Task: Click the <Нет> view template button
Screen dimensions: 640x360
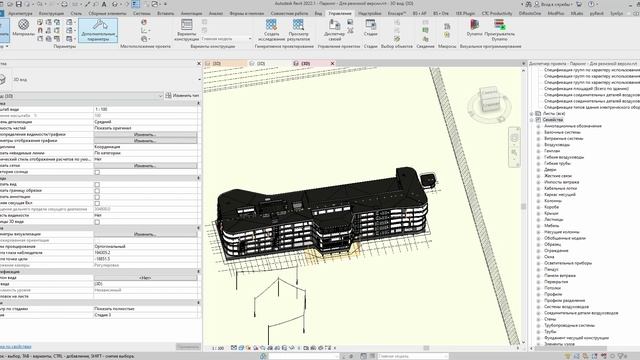Action: (145, 278)
